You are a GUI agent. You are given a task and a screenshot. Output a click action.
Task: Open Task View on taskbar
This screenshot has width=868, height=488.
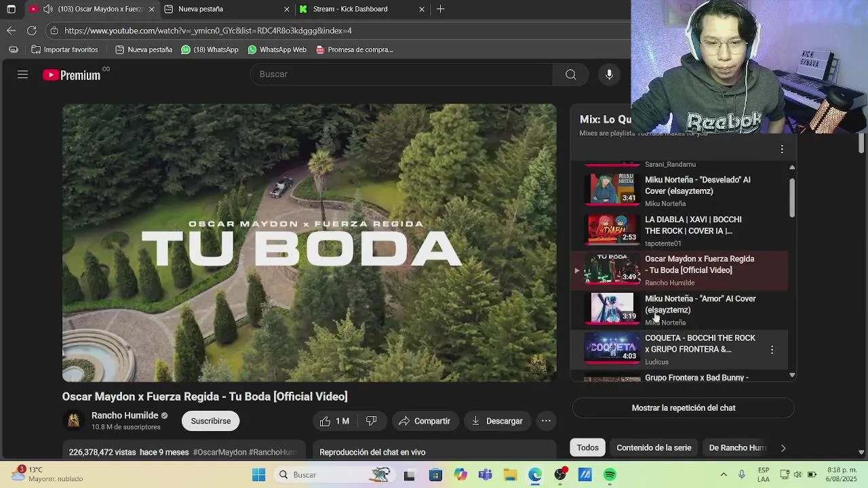pos(409,475)
